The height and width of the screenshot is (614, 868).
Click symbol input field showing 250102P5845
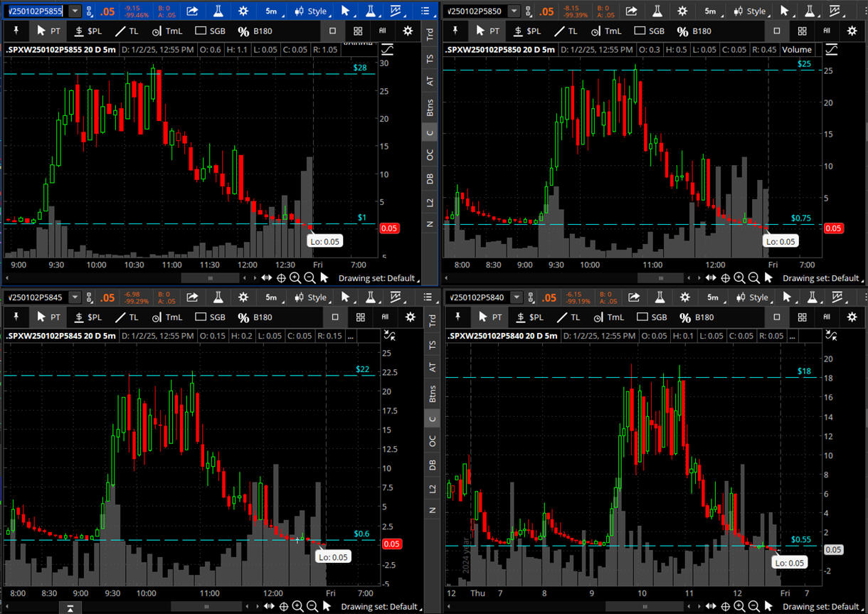(35, 297)
